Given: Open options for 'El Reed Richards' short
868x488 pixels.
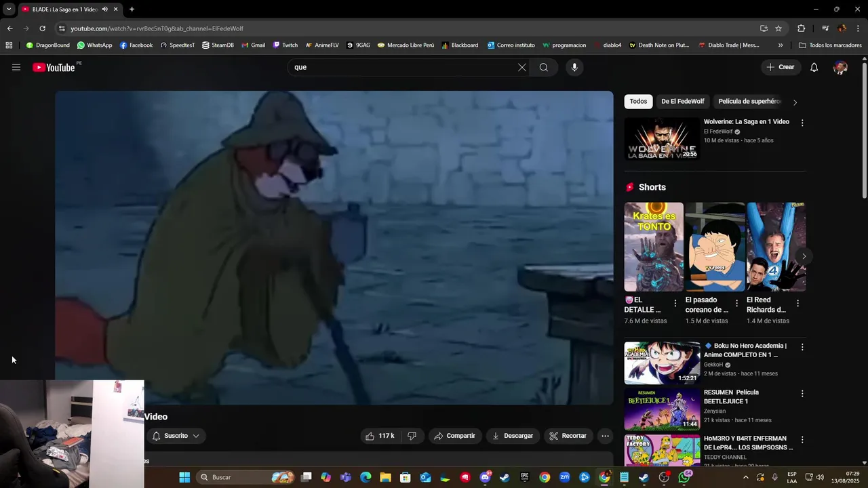Looking at the screenshot, I should pos(797,303).
